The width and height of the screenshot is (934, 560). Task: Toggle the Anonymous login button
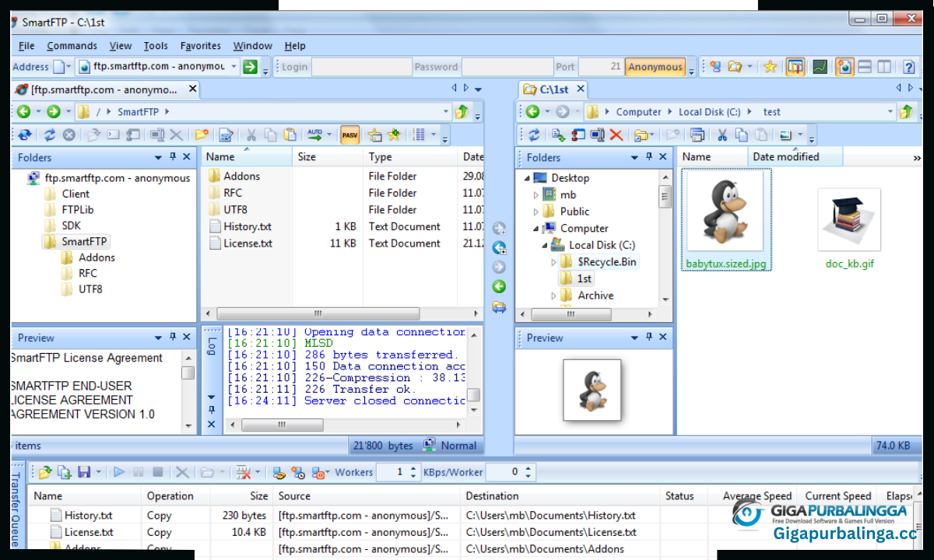pos(655,67)
